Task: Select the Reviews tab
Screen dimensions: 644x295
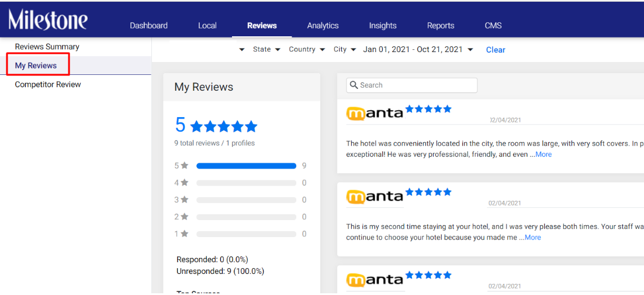Action: 262,26
